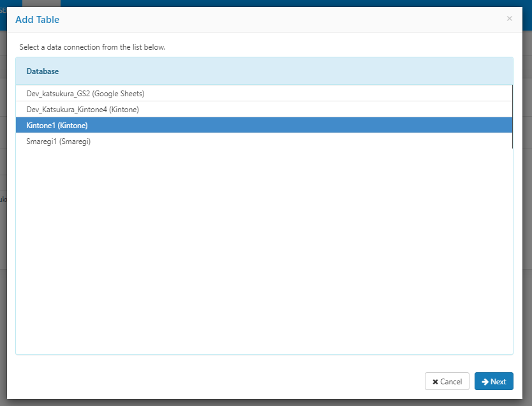Cancel the Add Table dialog
Screen dimensions: 532x406
coord(447,381)
